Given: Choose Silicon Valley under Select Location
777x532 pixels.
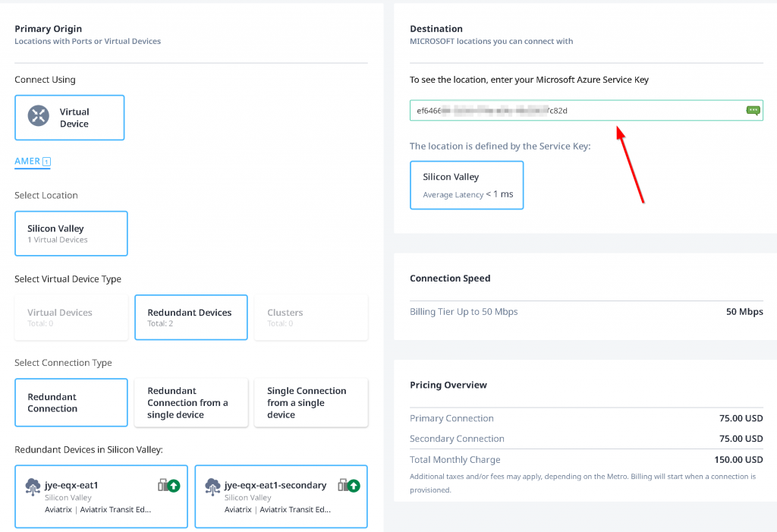Looking at the screenshot, I should (71, 233).
